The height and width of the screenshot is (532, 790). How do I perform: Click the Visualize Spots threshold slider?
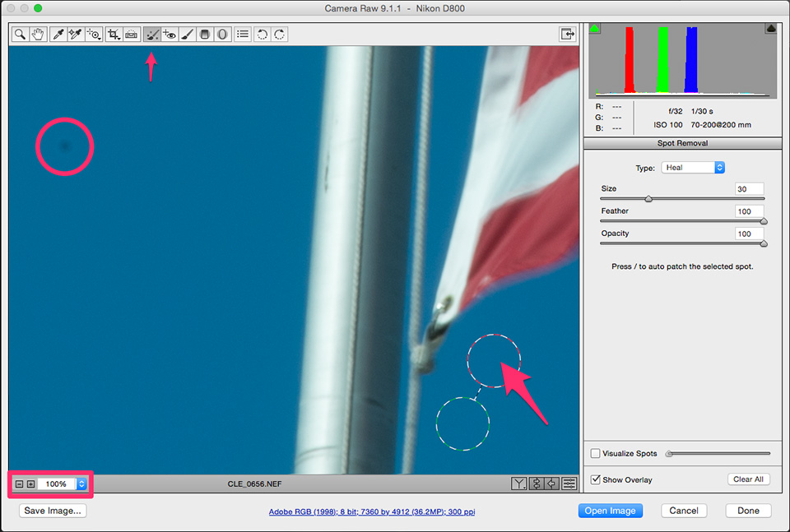coord(719,454)
